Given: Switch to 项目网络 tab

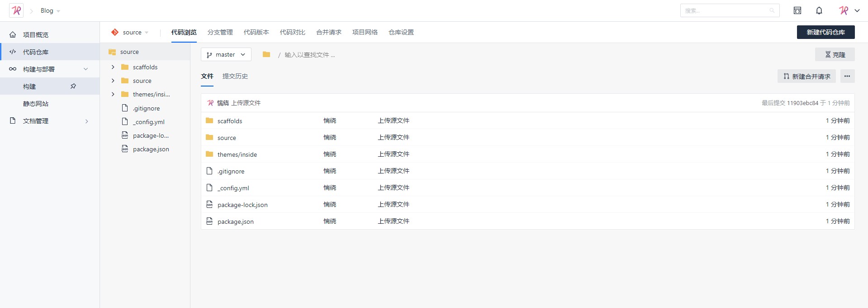Looking at the screenshot, I should pyautogui.click(x=365, y=33).
